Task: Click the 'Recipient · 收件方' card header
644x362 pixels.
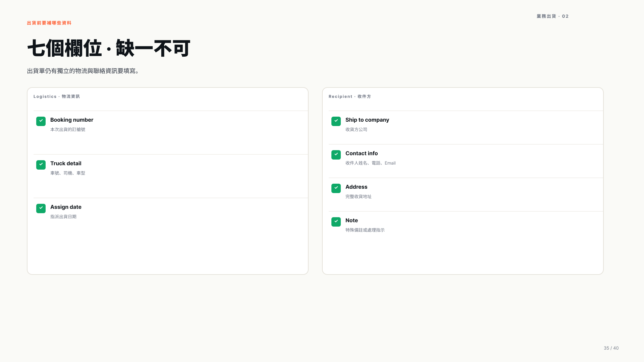Action: (x=350, y=97)
